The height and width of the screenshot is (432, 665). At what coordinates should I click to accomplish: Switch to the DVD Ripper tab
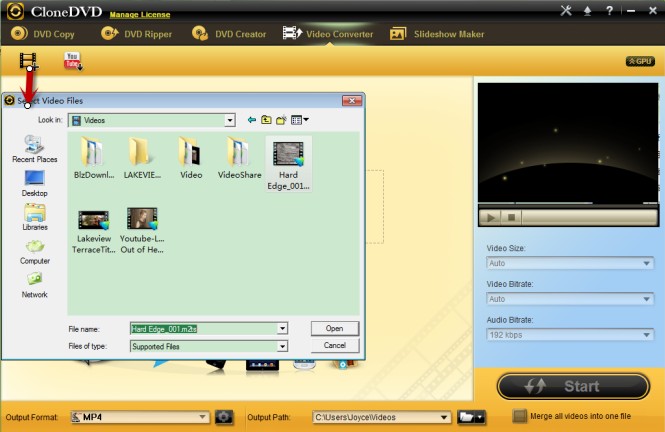point(137,34)
